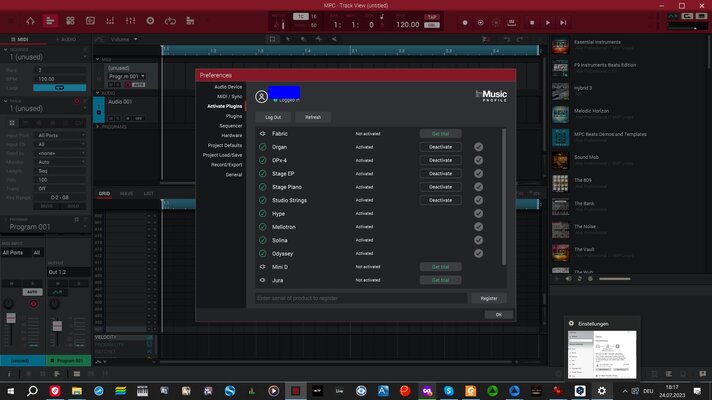Viewport: 712px width, 400px height.
Task: Toggle the checkmark next to Mellotron
Action: point(478,227)
